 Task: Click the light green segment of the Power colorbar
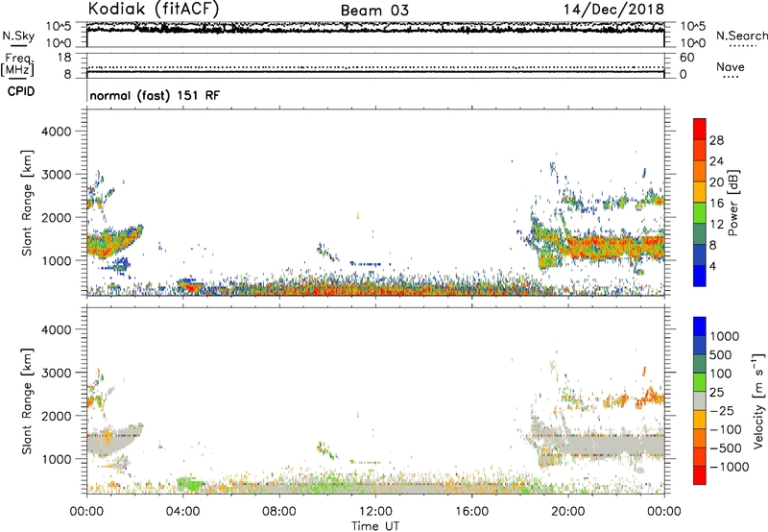[700, 212]
